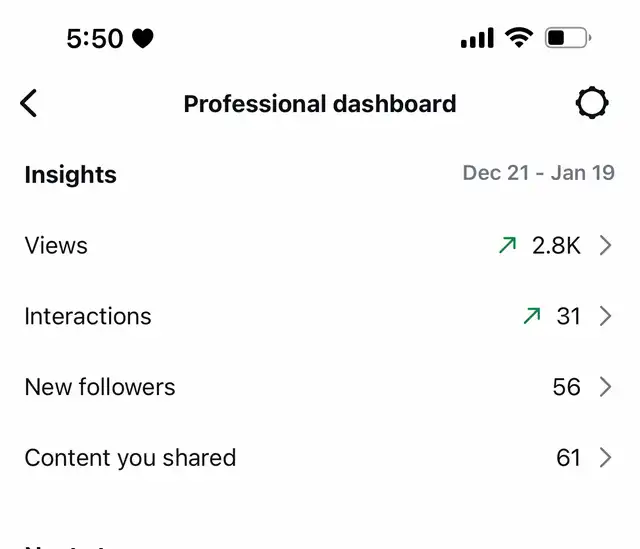This screenshot has width=640, height=549.
Task: Change the Dec 21 - Jan 19 range
Action: click(x=538, y=173)
